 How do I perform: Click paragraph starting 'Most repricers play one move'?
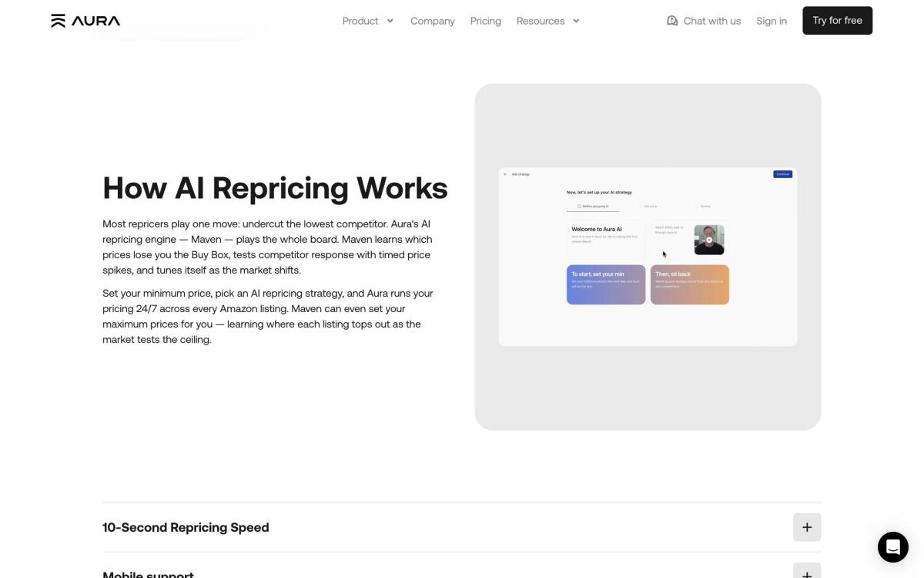point(268,247)
